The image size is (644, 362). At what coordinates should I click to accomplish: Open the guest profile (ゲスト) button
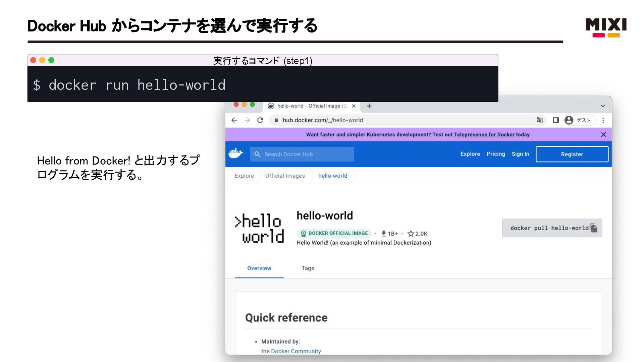[x=579, y=120]
